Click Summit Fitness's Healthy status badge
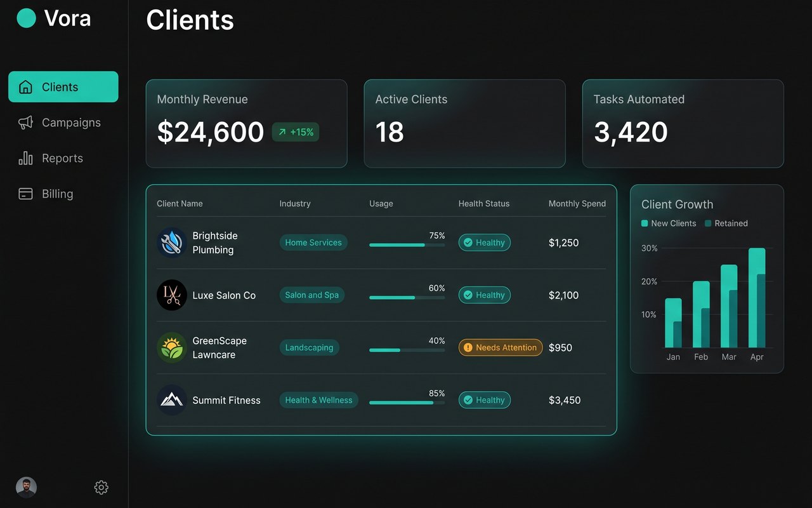 pyautogui.click(x=485, y=400)
